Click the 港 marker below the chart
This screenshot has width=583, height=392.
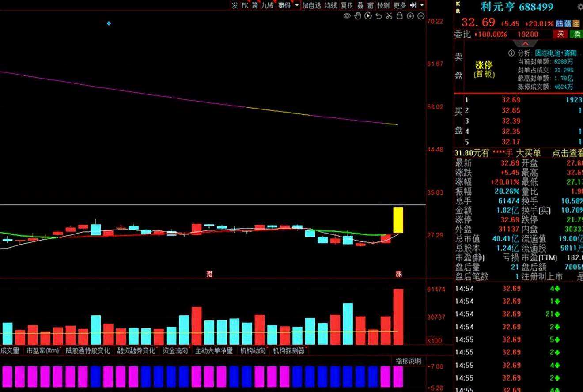209,274
